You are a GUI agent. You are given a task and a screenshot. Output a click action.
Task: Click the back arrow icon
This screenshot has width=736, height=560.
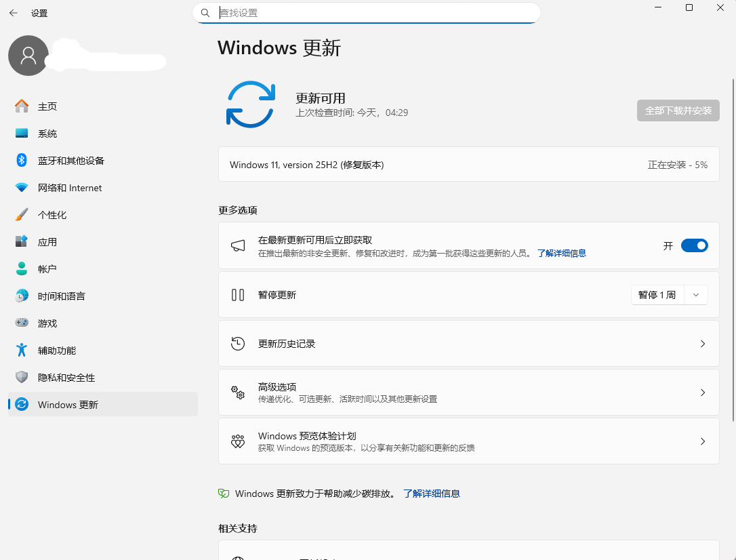click(13, 13)
